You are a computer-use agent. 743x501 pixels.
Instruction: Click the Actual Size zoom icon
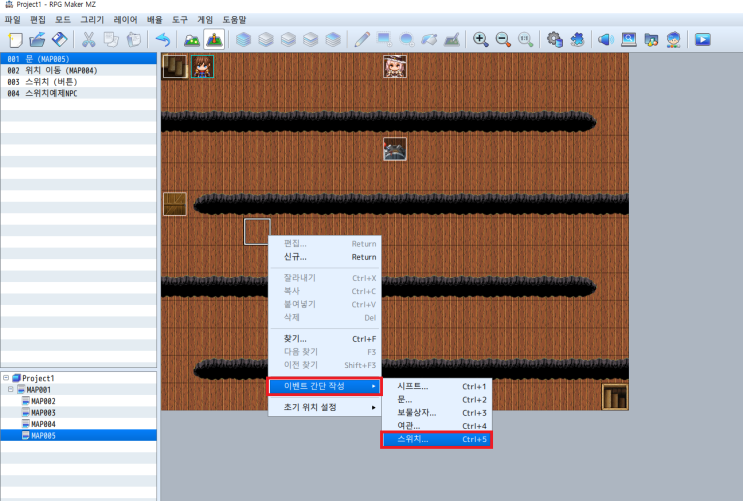pos(526,40)
